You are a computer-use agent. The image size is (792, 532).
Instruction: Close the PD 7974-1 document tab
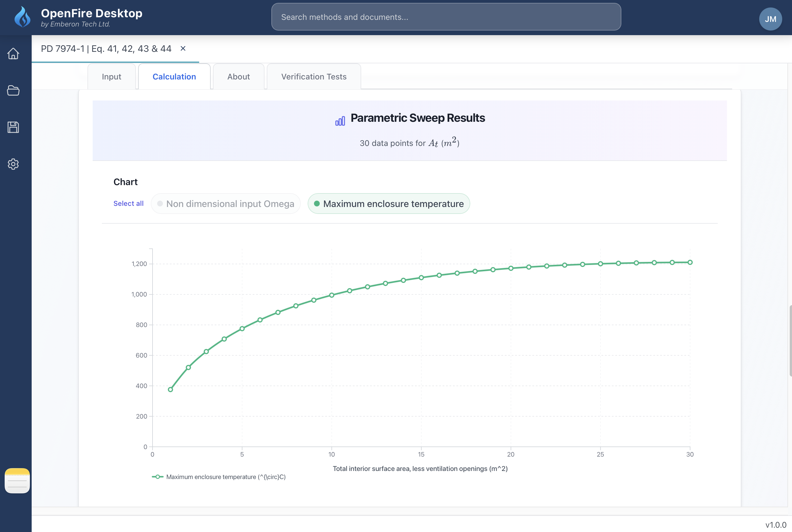coord(183,49)
